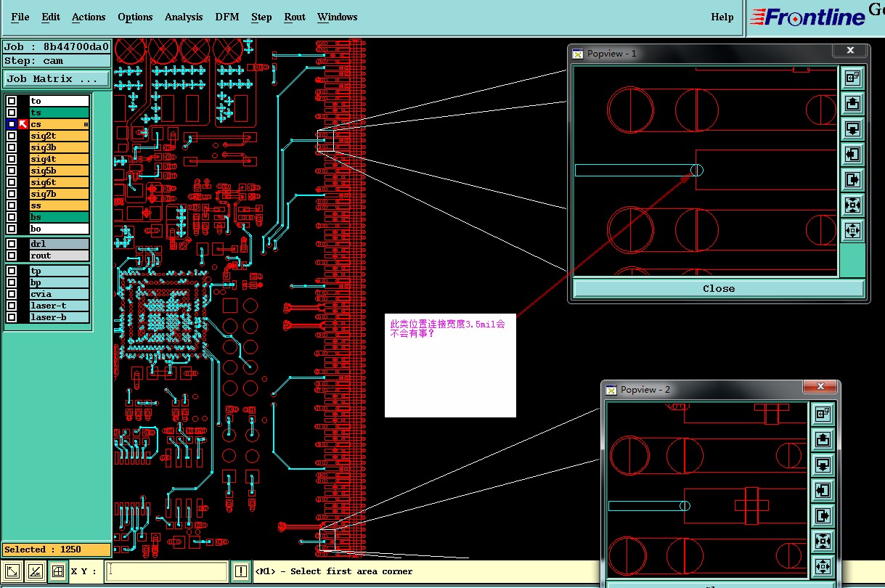The image size is (885, 588).
Task: Toggle display checkbox for layer rout
Action: click(11, 256)
